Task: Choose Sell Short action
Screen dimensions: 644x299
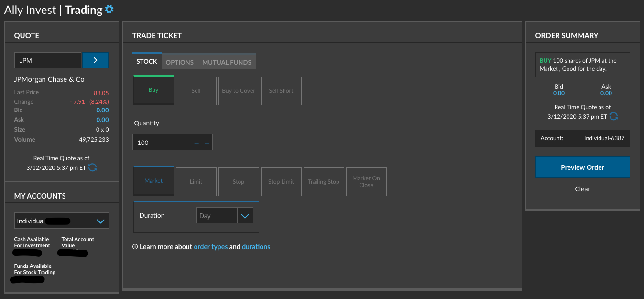Action: click(x=281, y=91)
